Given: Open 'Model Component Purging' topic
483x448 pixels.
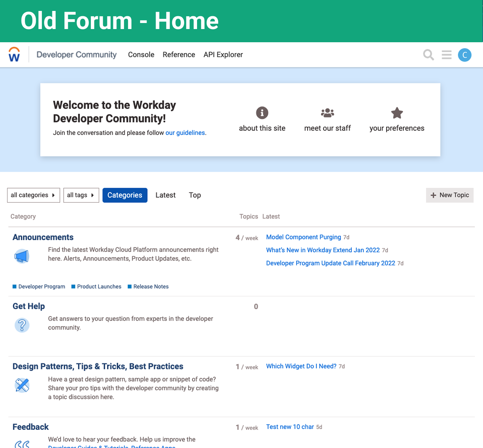Looking at the screenshot, I should [x=304, y=237].
